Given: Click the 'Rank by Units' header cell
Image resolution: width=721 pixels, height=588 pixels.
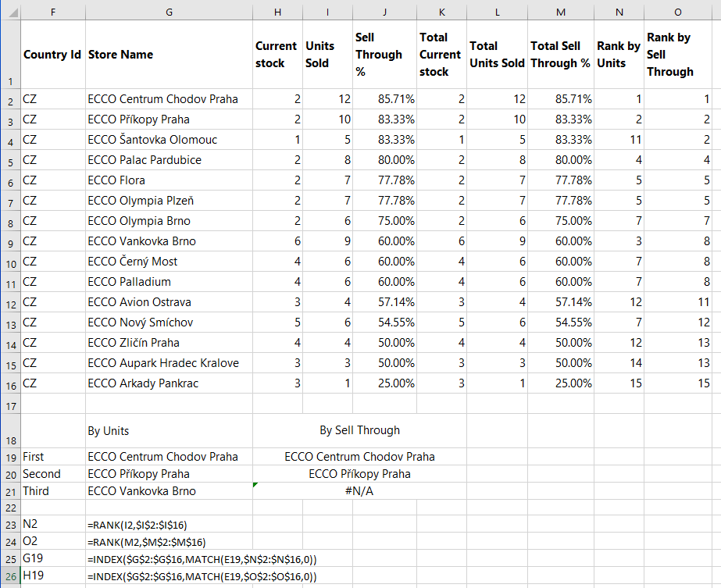Looking at the screenshot, I should click(x=619, y=55).
